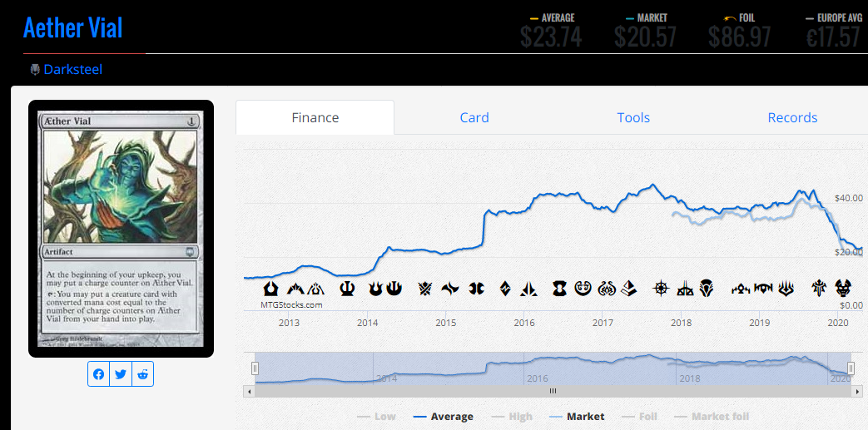Toggle the Average series in chart legend

pos(444,416)
